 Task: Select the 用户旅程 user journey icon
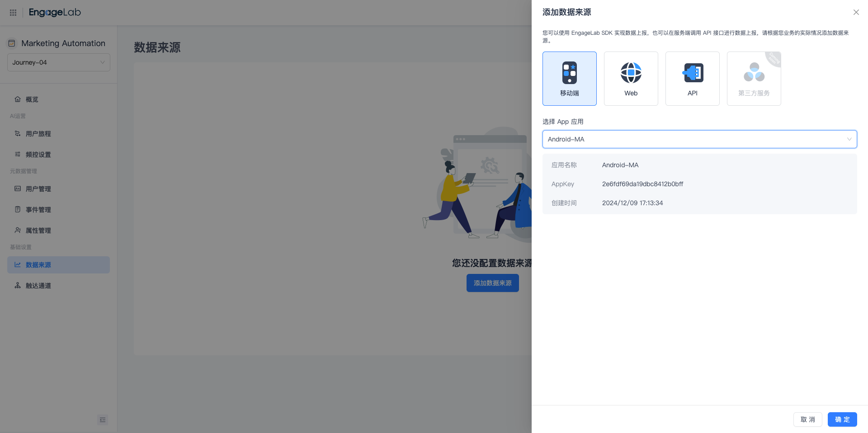tap(17, 134)
